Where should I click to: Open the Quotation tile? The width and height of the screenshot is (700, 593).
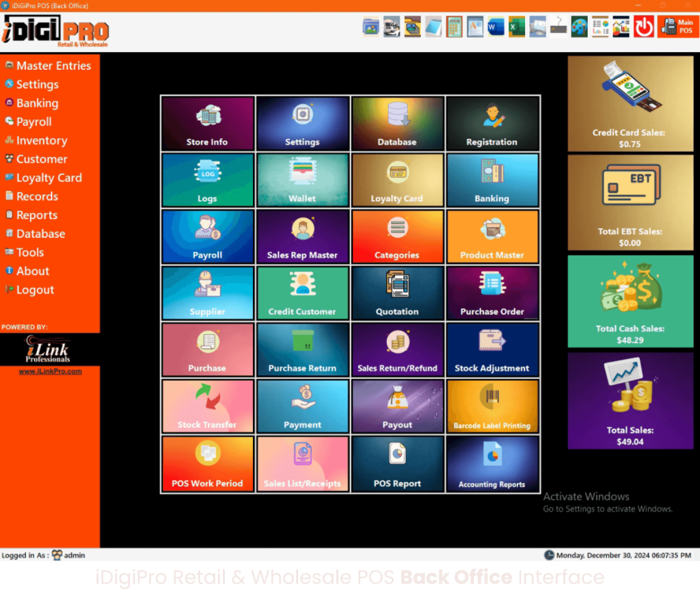(397, 293)
